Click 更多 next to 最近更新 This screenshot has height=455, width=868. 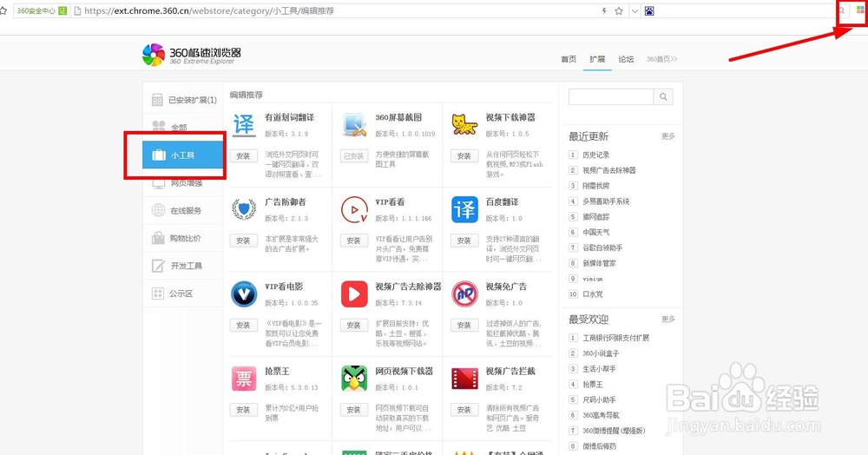(668, 136)
